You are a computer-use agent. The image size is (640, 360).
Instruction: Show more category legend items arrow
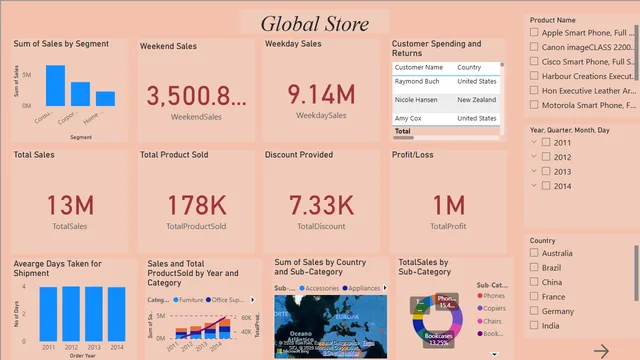[253, 300]
